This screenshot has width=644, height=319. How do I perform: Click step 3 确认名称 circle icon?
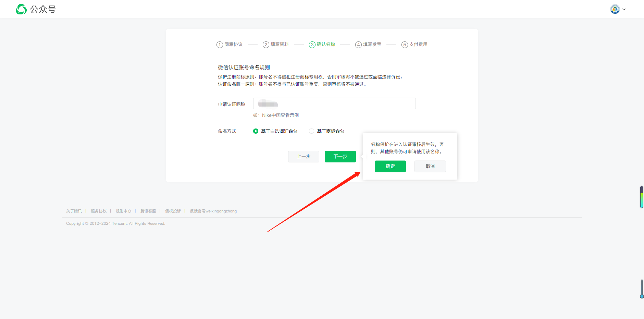[312, 45]
